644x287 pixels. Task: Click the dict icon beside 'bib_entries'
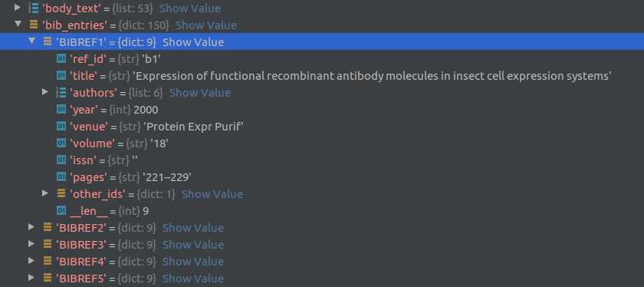click(x=34, y=25)
